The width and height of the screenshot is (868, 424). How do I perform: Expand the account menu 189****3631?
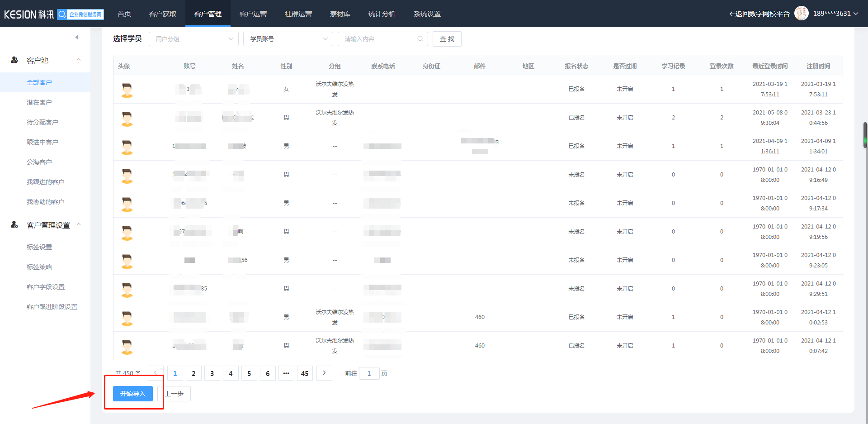click(x=835, y=14)
